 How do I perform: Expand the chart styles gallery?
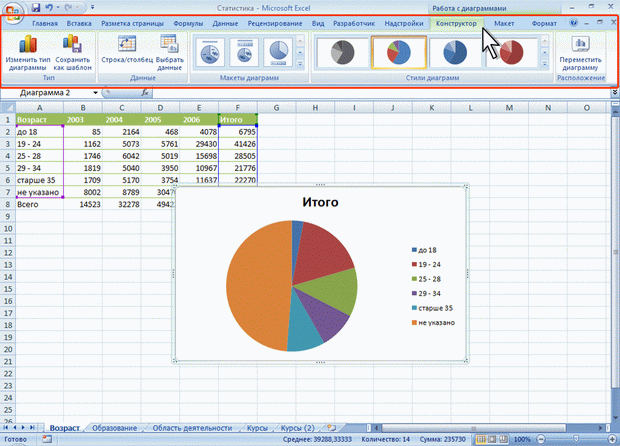point(545,64)
